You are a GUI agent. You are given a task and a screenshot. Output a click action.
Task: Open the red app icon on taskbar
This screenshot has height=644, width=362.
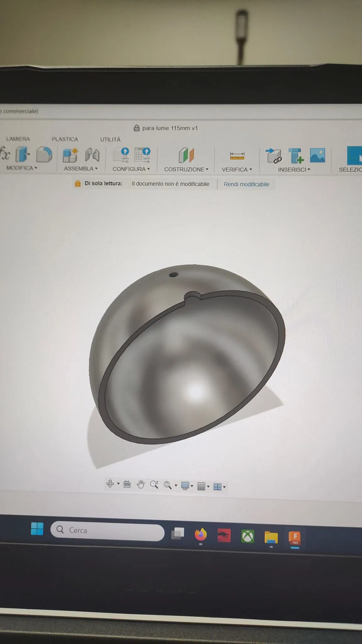(x=224, y=535)
